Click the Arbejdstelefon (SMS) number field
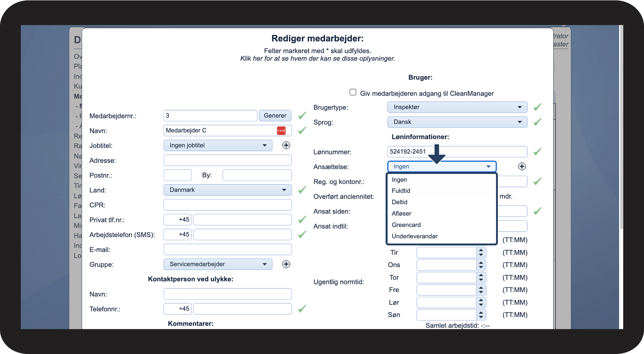 pyautogui.click(x=242, y=234)
